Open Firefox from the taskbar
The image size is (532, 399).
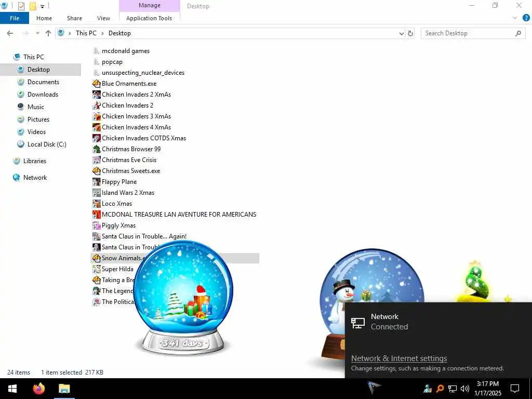pos(38,389)
